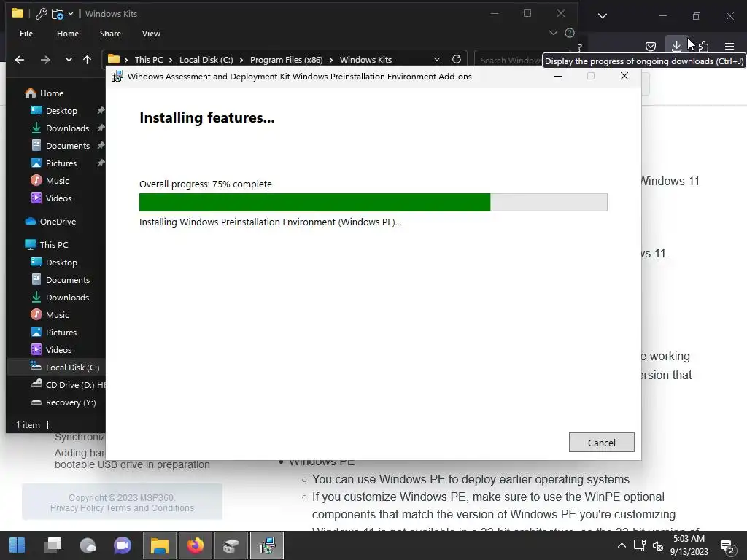
Task: Select CD Drive (D:) in navigation pane
Action: click(67, 385)
